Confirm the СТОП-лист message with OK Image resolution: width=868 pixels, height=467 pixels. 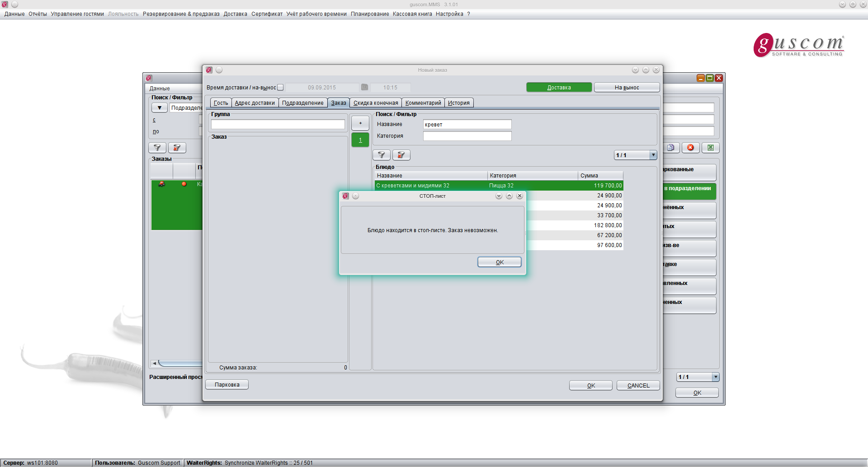pos(499,262)
